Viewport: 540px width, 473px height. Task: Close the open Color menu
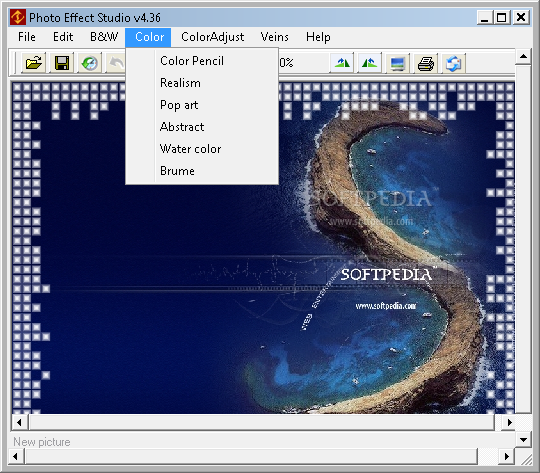tap(148, 37)
